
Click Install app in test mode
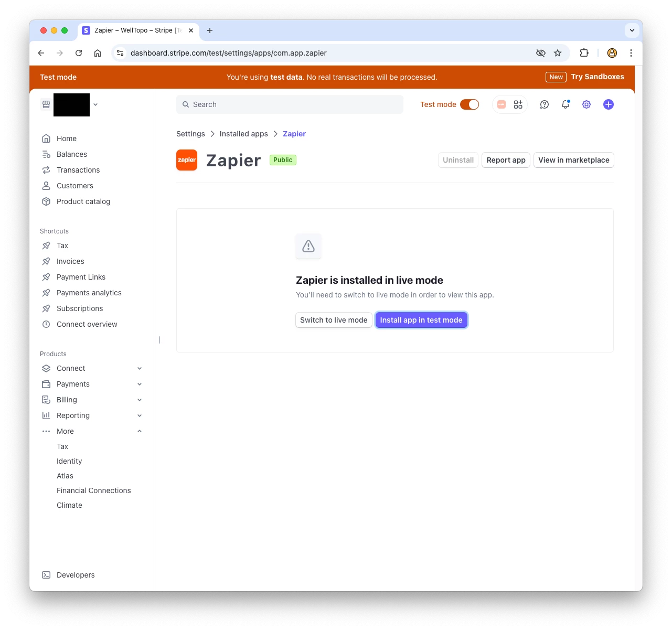[x=421, y=320]
